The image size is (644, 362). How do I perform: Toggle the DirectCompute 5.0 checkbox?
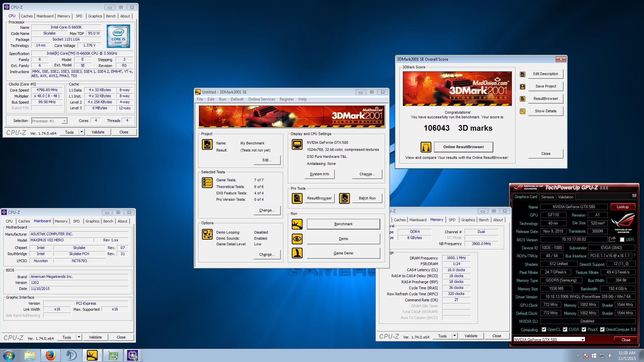(x=602, y=329)
